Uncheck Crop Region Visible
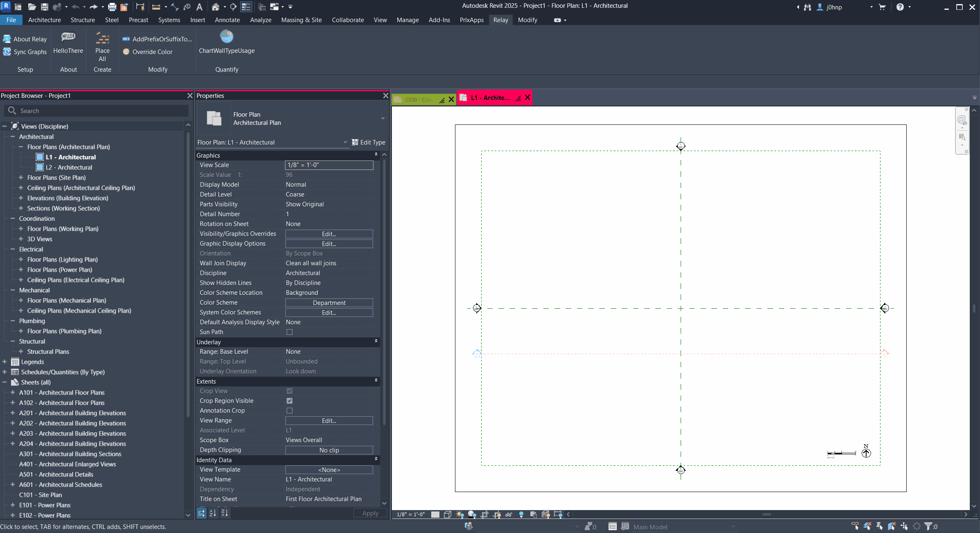This screenshot has width=980, height=533. pos(290,401)
